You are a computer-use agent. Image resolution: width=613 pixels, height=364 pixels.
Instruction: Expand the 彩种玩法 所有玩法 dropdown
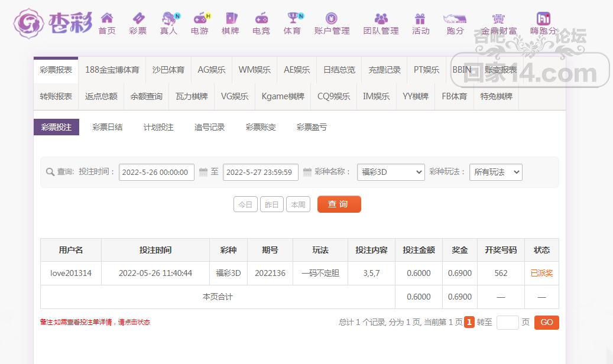[495, 172]
